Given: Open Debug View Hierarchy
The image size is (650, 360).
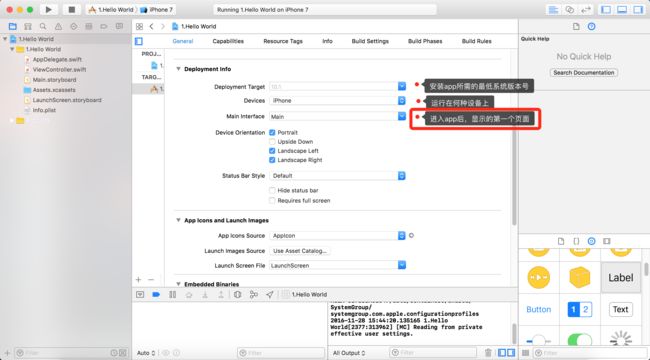Looking at the screenshot, I should click(x=238, y=294).
